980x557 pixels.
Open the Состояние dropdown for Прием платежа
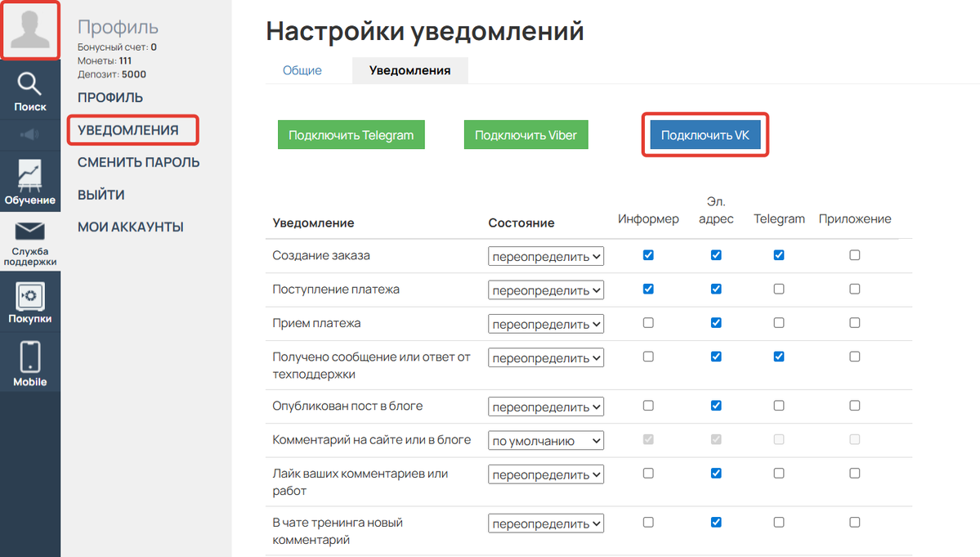[x=545, y=323]
